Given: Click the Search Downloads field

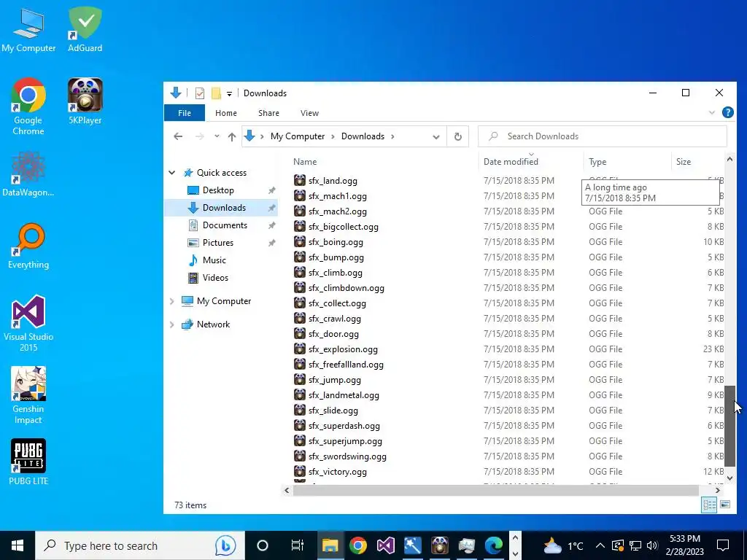Looking at the screenshot, I should [603, 136].
